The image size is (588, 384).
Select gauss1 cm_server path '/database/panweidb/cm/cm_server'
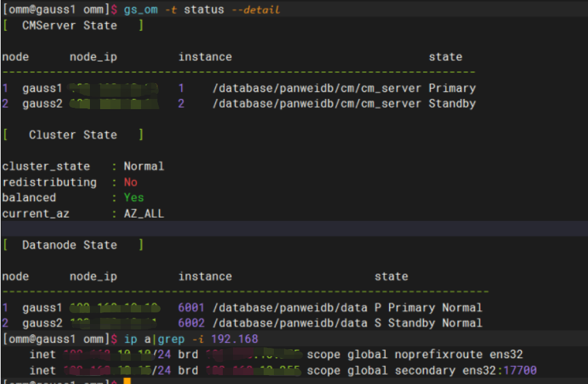317,88
